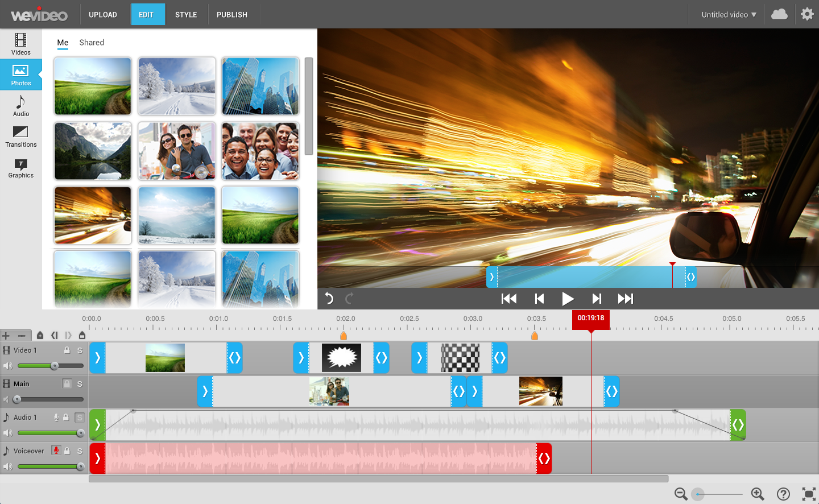Go to the Upload tab

[x=103, y=14]
